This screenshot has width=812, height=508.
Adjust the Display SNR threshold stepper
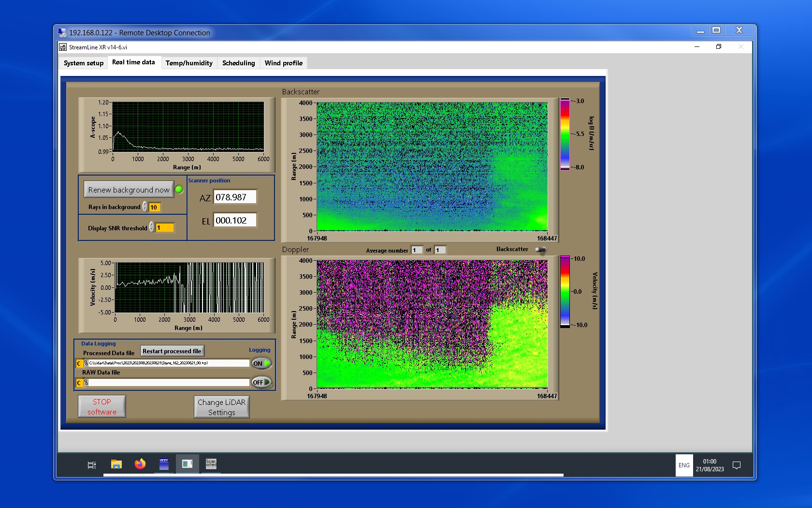coord(152,227)
